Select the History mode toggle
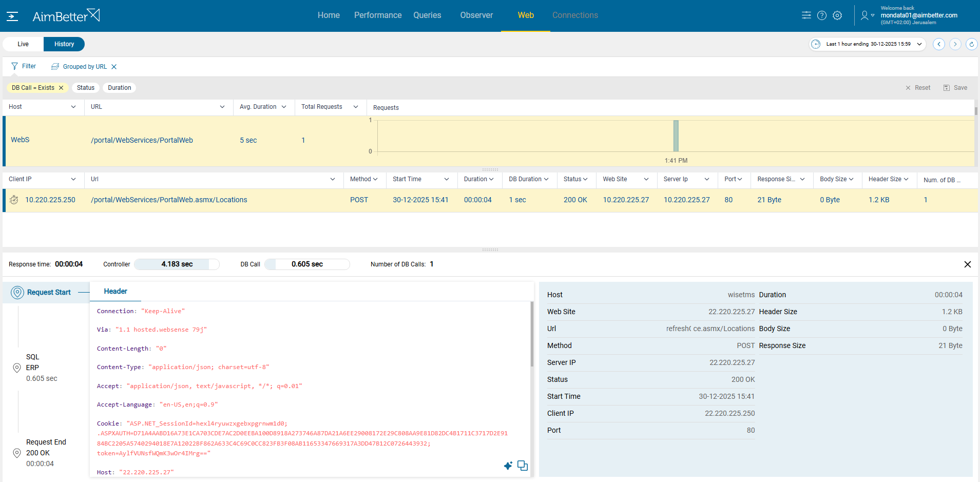The image size is (980, 482). pos(64,44)
